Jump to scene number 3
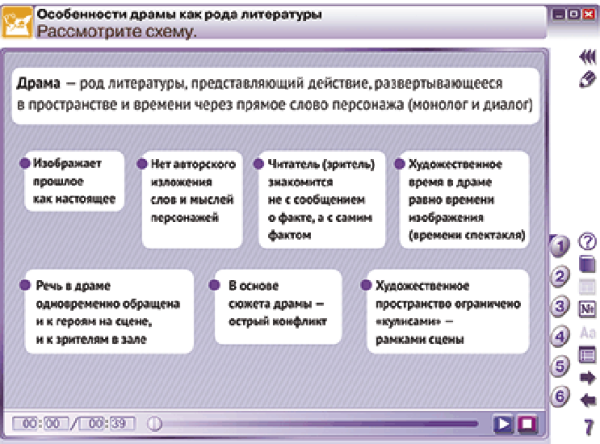The height and width of the screenshot is (444, 600). click(x=561, y=307)
